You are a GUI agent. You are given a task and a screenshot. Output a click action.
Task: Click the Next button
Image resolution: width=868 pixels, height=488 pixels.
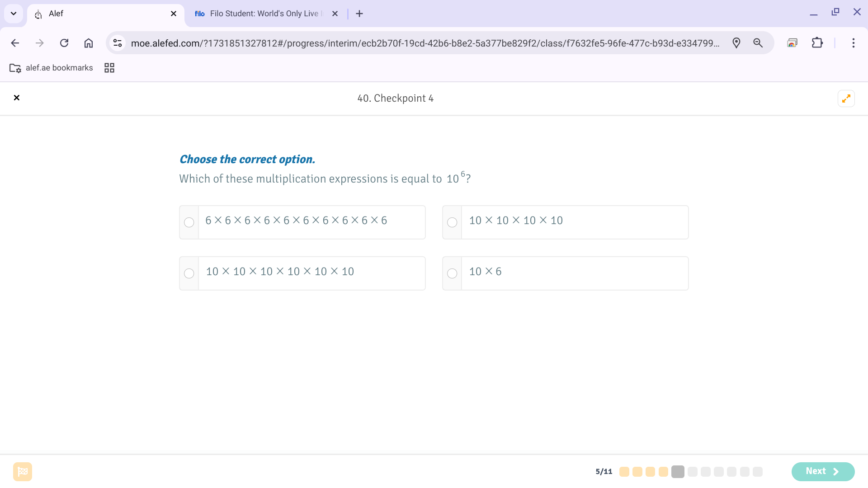[822, 471]
